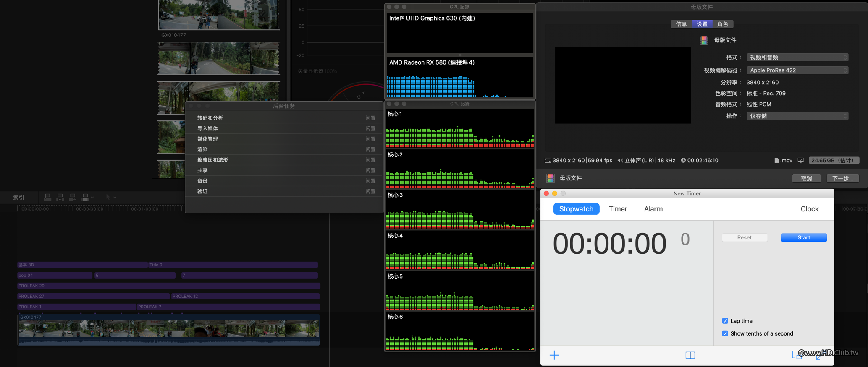Click the 00:00:00 stopwatch time display
868x367 pixels.
click(x=609, y=244)
